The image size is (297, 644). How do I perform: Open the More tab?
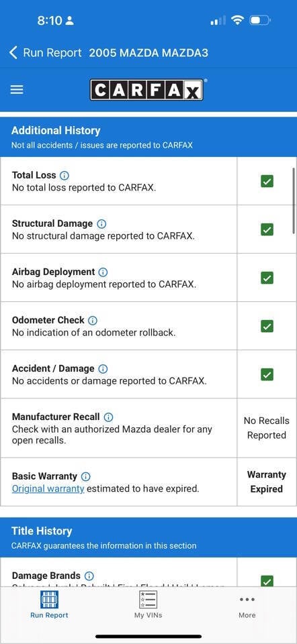tap(247, 606)
